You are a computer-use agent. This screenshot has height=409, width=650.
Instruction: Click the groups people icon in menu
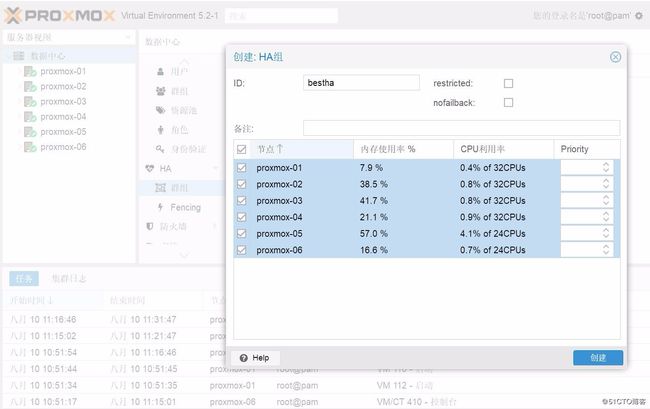pyautogui.click(x=160, y=91)
